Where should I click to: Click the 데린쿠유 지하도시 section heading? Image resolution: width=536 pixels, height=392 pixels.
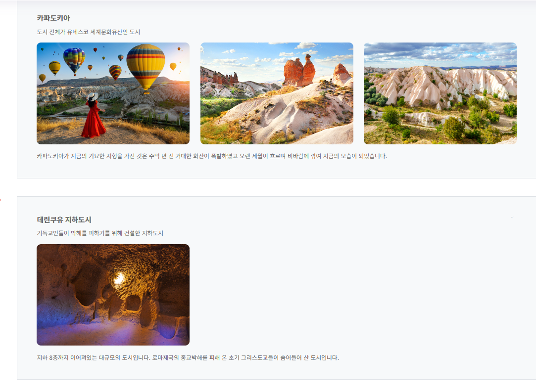64,219
